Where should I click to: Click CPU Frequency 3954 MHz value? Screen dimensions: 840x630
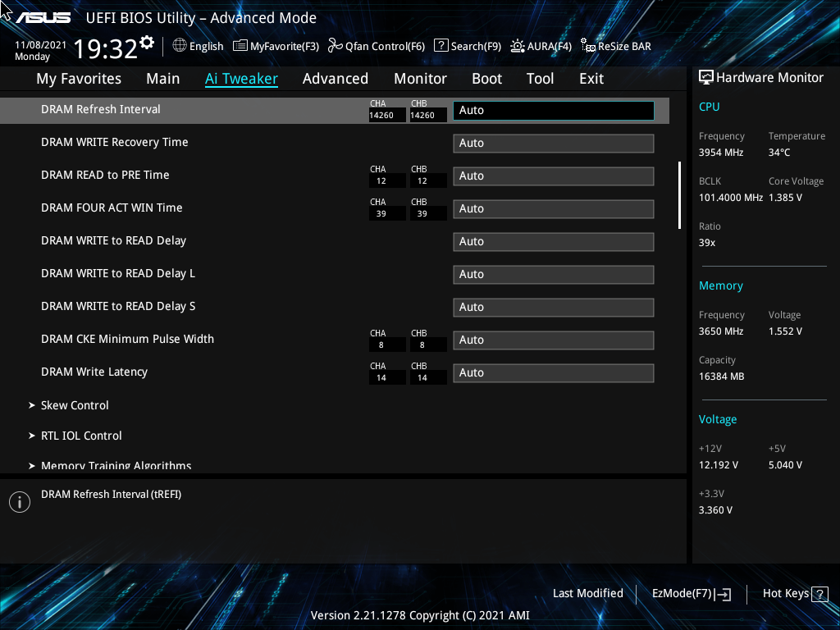click(x=721, y=153)
